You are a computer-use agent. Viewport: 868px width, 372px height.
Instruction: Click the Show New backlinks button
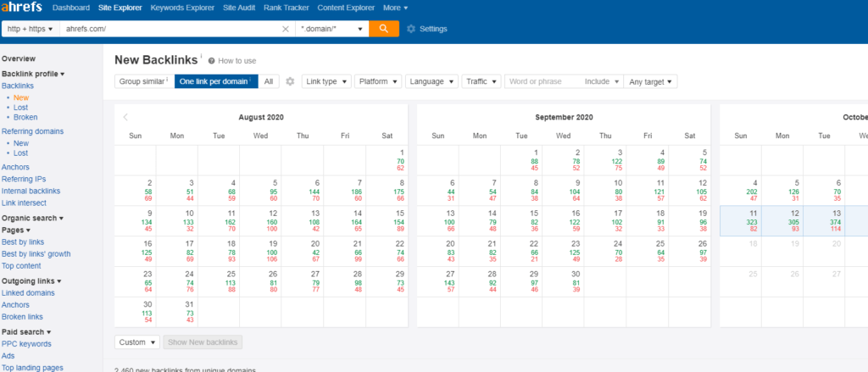[203, 342]
